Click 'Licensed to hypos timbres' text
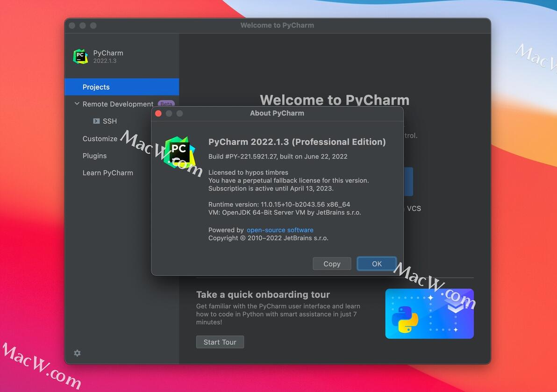Viewport: 557px width, 392px height. (x=248, y=172)
